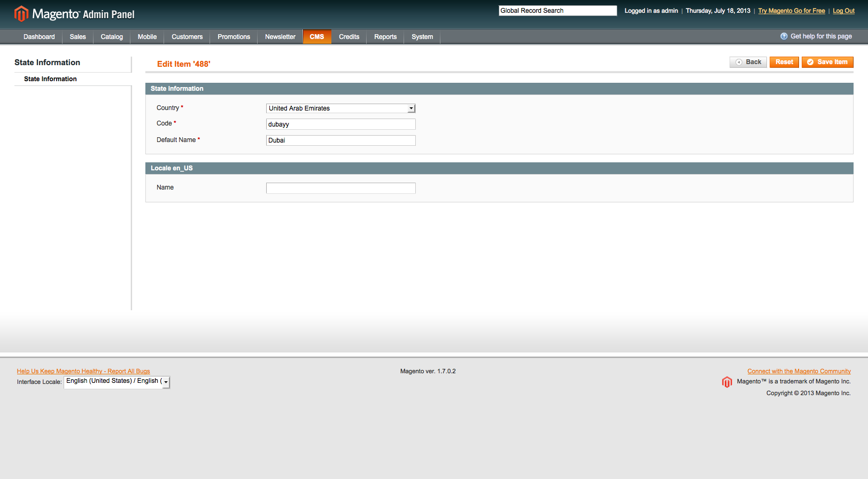This screenshot has height=479, width=868.
Task: Click the help question mark icon
Action: coord(784,36)
